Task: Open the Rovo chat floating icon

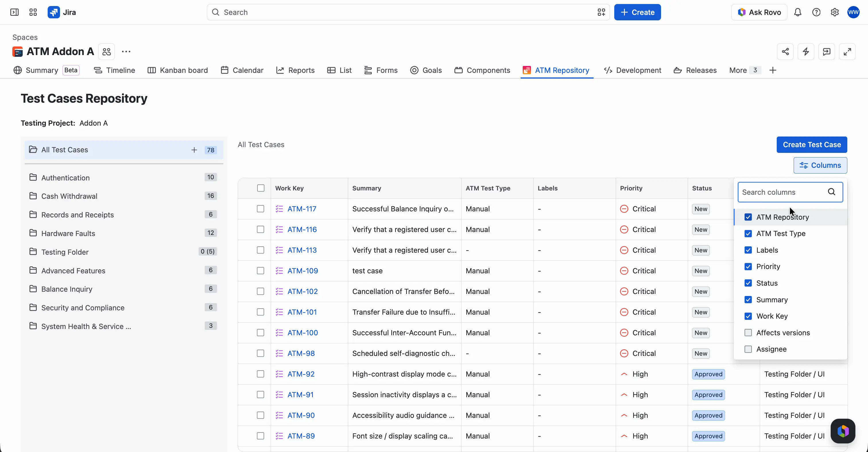Action: click(843, 431)
